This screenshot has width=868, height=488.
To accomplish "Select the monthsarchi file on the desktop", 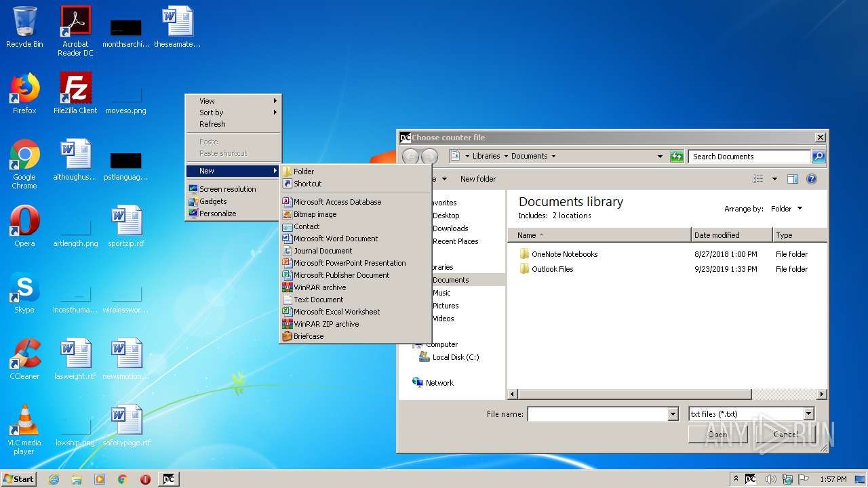I will coord(126,33).
